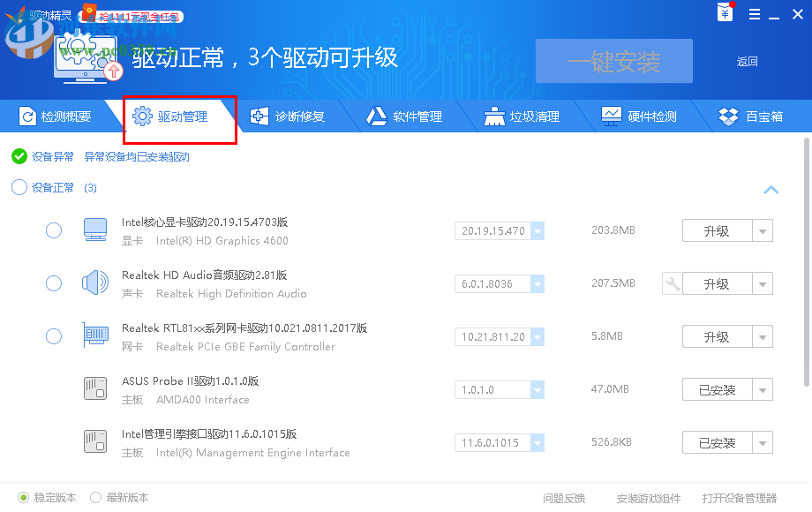Click the monitor icon beside Intel graphics driver
812x512 pixels.
(94, 230)
